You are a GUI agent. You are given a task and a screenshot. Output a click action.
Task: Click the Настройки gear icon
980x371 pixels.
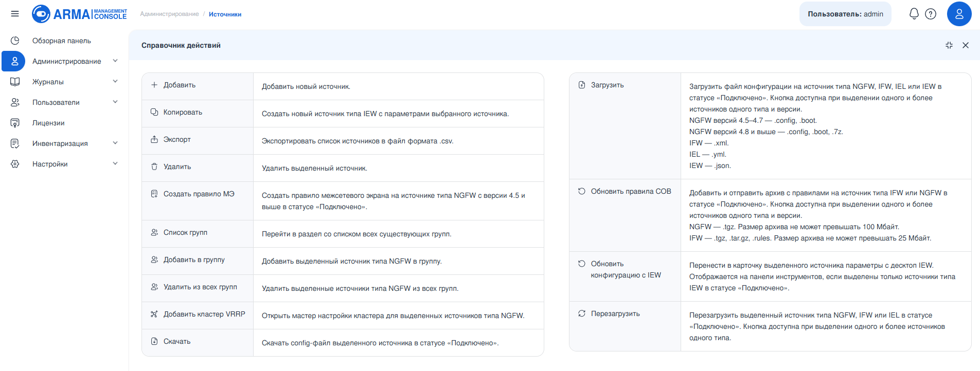(15, 164)
